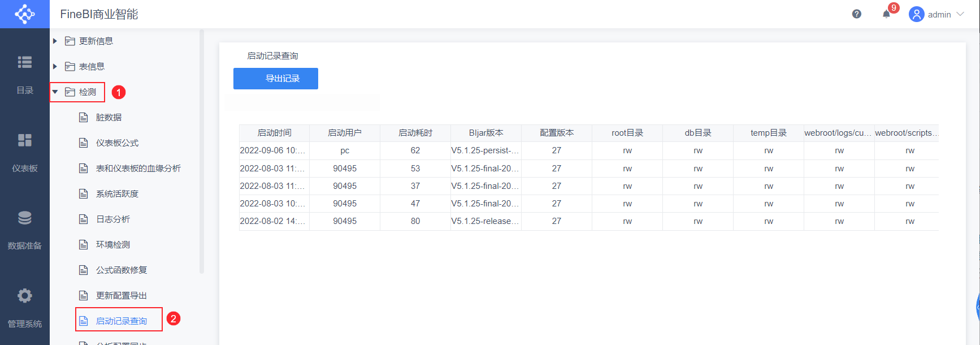Click the 2022-08-02 14:… time cell
The height and width of the screenshot is (345, 980).
tap(274, 221)
